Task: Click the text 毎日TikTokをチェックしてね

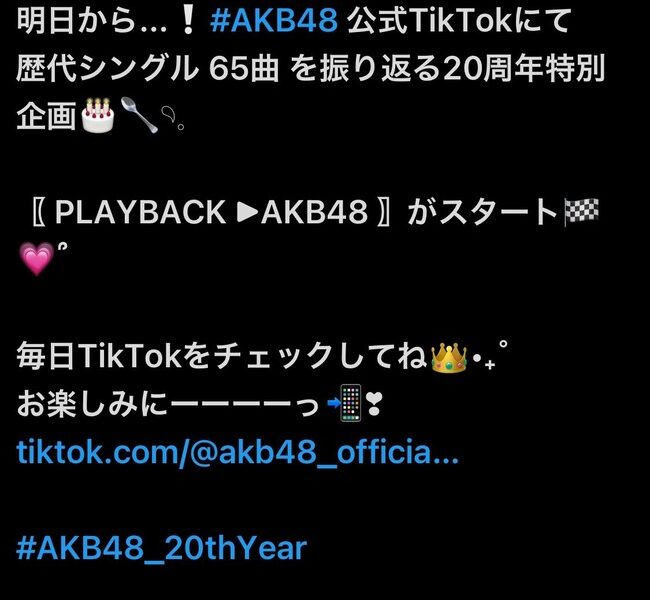Action: 222,357
